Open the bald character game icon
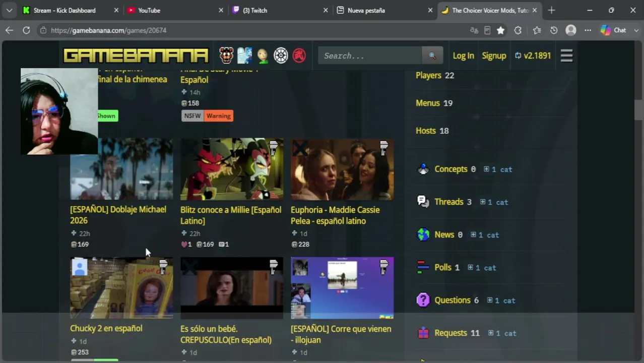The image size is (644, 363). tap(263, 55)
